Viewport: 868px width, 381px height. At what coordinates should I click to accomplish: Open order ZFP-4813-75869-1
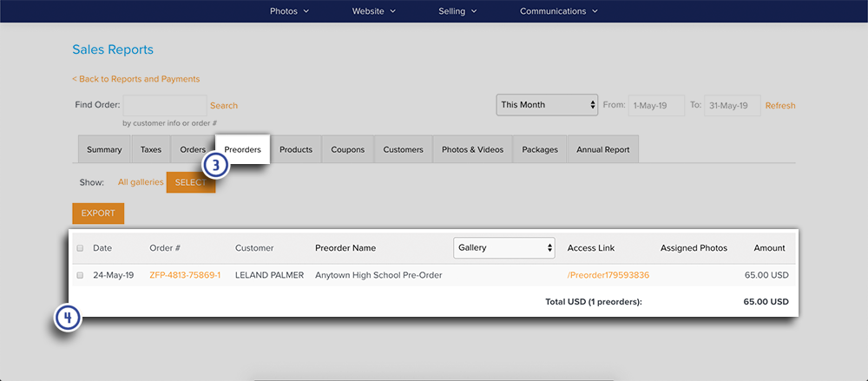click(185, 275)
